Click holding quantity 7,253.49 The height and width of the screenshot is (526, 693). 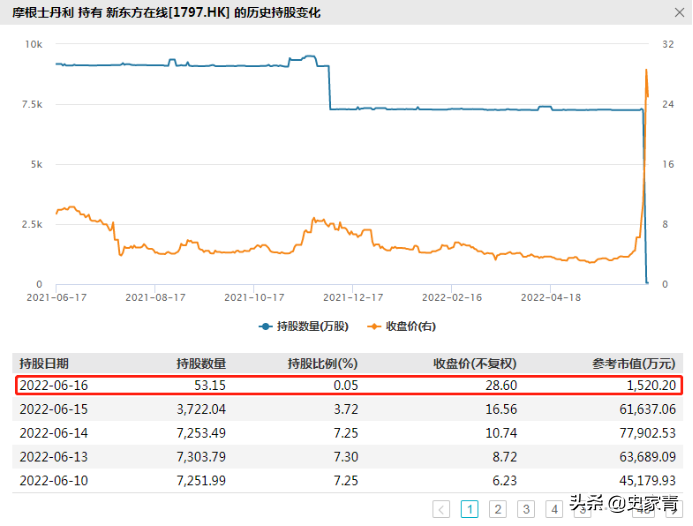coord(201,433)
